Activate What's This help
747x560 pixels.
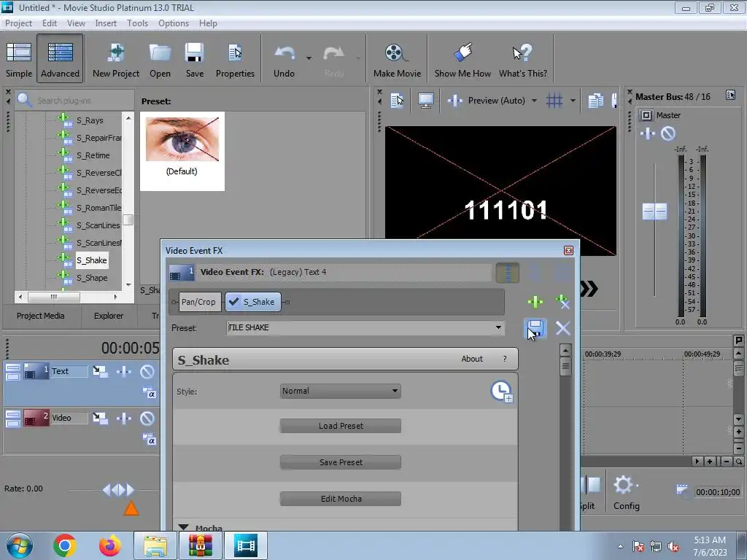tap(522, 60)
